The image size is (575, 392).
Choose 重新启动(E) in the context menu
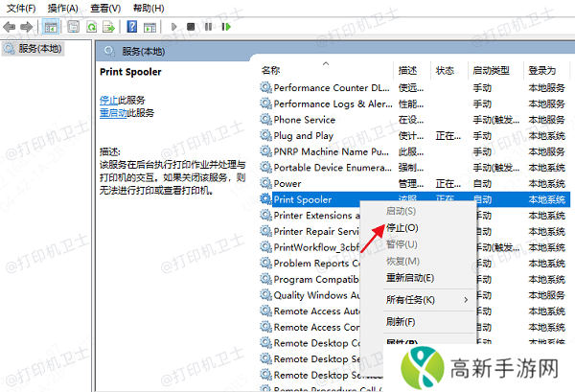tap(408, 278)
